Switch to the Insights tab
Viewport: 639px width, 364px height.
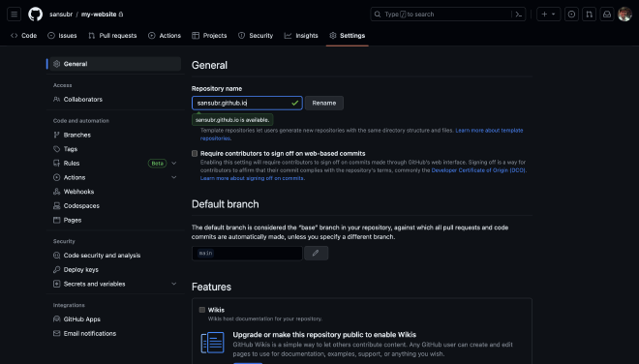point(301,36)
